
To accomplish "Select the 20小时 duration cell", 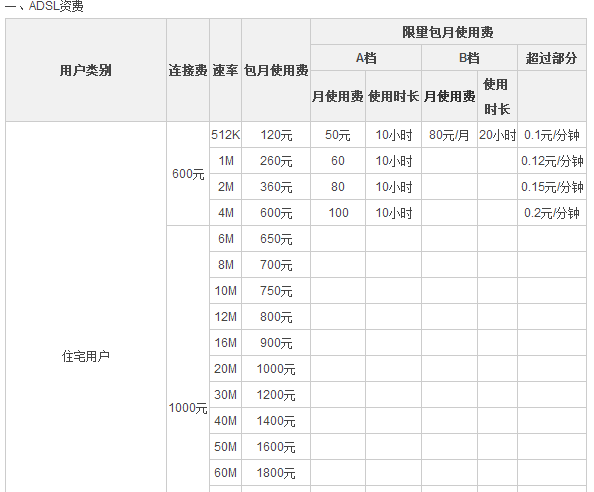I will coord(497,135).
